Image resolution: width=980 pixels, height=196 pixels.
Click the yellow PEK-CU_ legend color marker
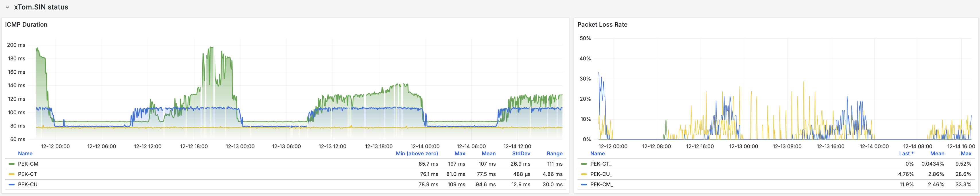[x=584, y=174]
